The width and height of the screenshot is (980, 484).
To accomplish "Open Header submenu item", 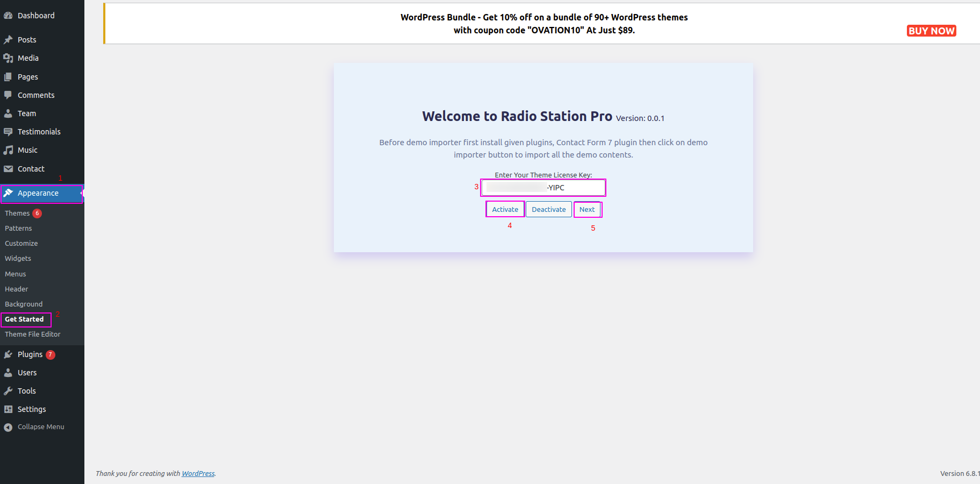I will (x=17, y=289).
